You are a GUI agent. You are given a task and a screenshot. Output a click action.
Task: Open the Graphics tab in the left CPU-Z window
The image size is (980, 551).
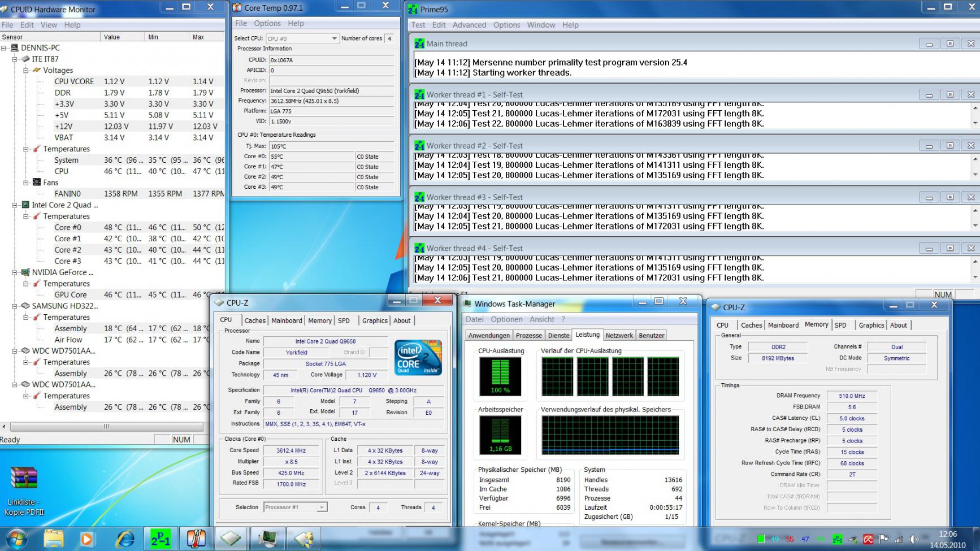[375, 320]
